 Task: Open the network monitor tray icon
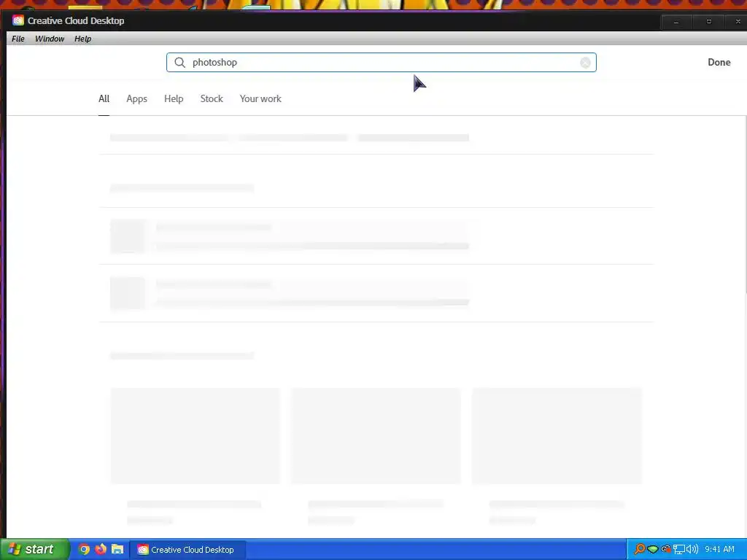[679, 550]
